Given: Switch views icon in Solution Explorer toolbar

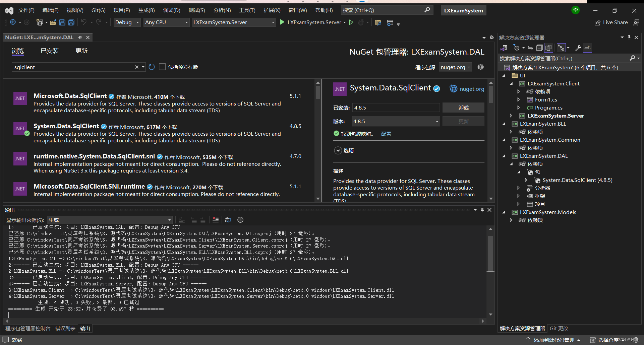Looking at the screenshot, I should (504, 48).
